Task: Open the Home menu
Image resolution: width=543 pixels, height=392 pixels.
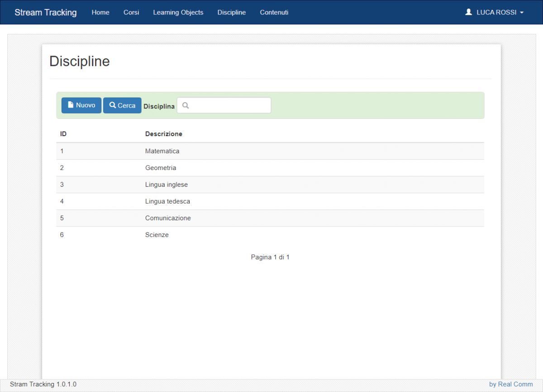Action: [100, 12]
